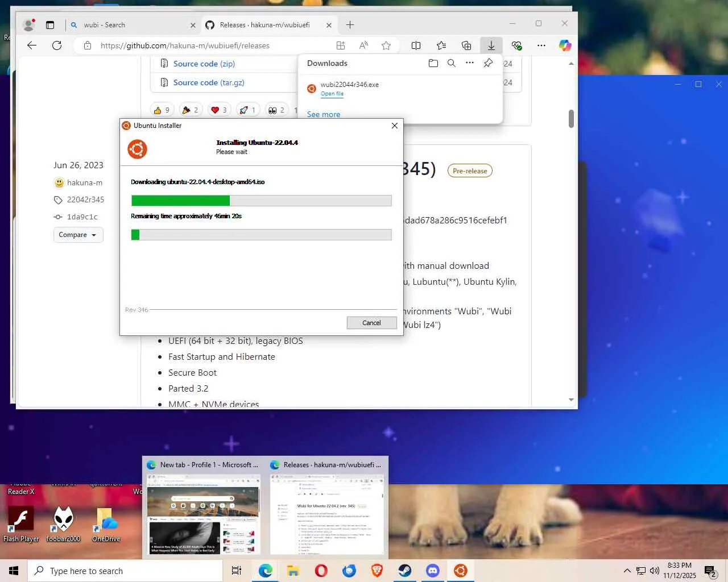Screen dimensions: 728x582
Task: Select the foobar2000 desktop shortcut
Action: click(x=63, y=523)
